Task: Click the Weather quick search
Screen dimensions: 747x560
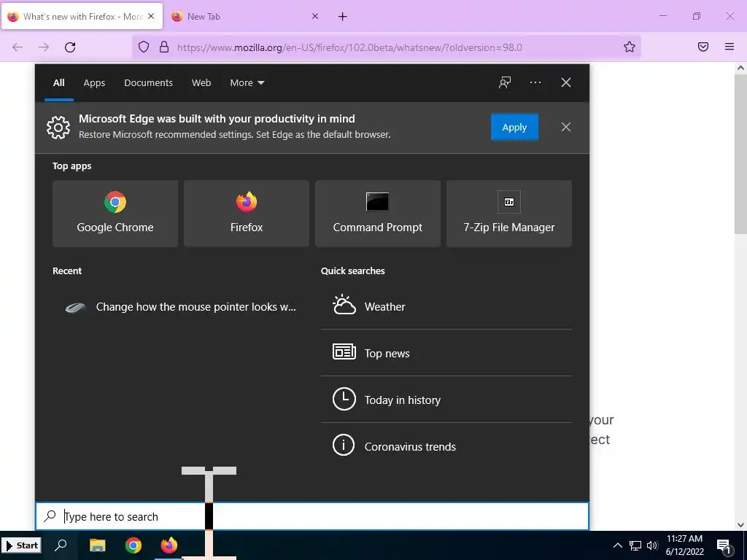Action: coord(446,307)
